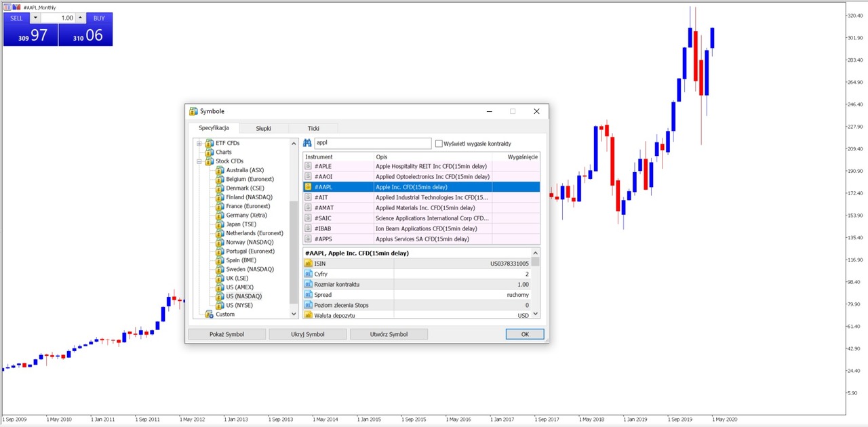Click the Symbole dialog title icon
Screen dimensions: 868x427
pyautogui.click(x=193, y=111)
